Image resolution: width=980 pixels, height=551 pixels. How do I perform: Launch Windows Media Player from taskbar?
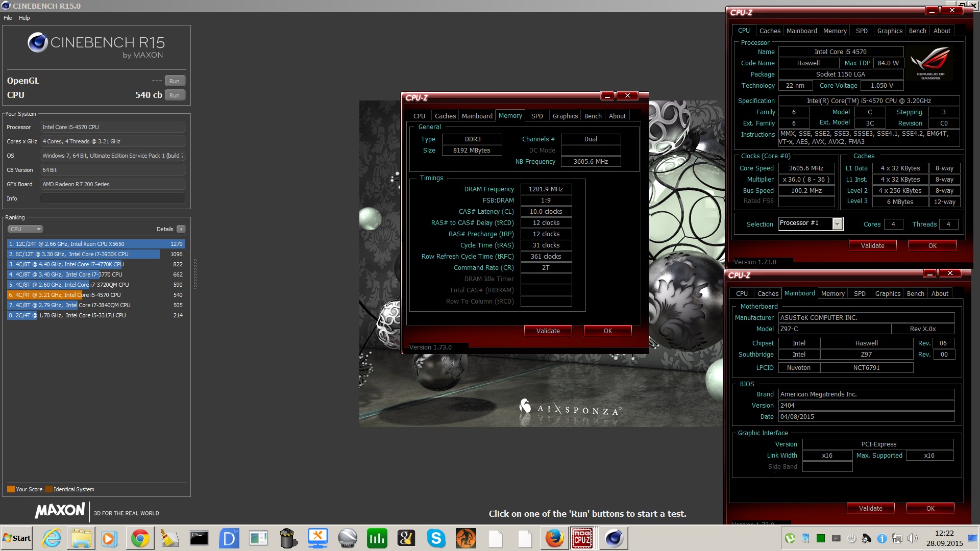pyautogui.click(x=109, y=538)
